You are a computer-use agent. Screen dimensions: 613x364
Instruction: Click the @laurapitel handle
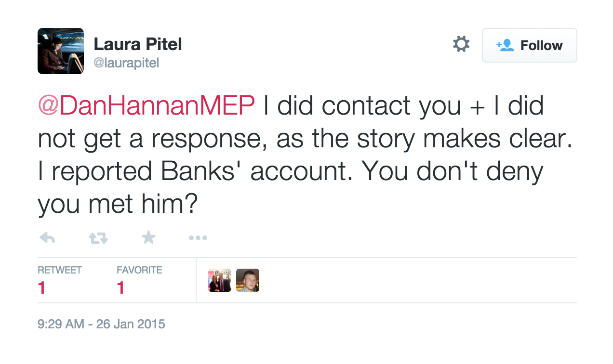(x=126, y=63)
